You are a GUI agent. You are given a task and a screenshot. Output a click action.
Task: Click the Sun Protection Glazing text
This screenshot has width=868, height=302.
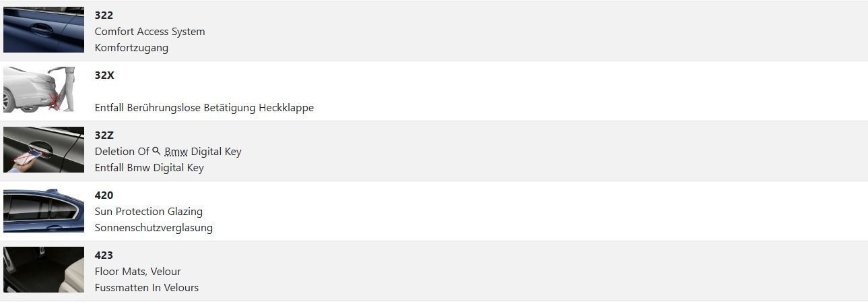149,212
